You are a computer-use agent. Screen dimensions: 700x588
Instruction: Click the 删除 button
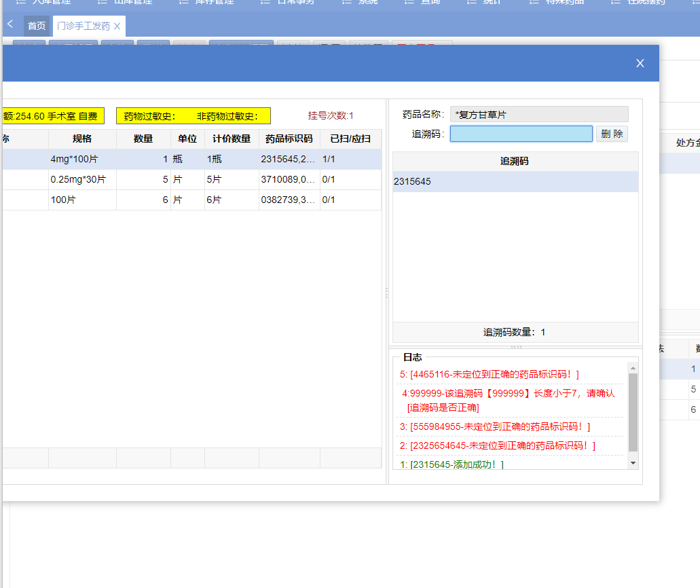click(x=612, y=134)
